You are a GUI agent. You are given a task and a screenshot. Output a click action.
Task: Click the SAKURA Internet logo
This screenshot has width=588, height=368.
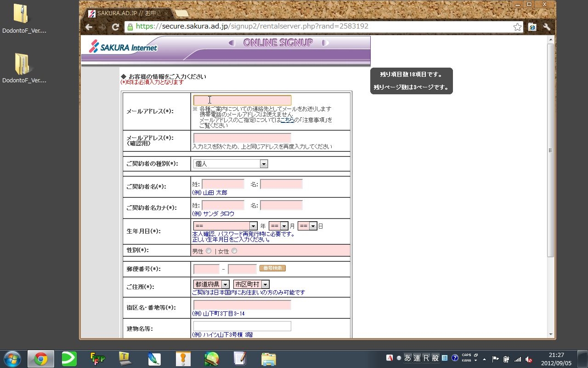click(123, 47)
